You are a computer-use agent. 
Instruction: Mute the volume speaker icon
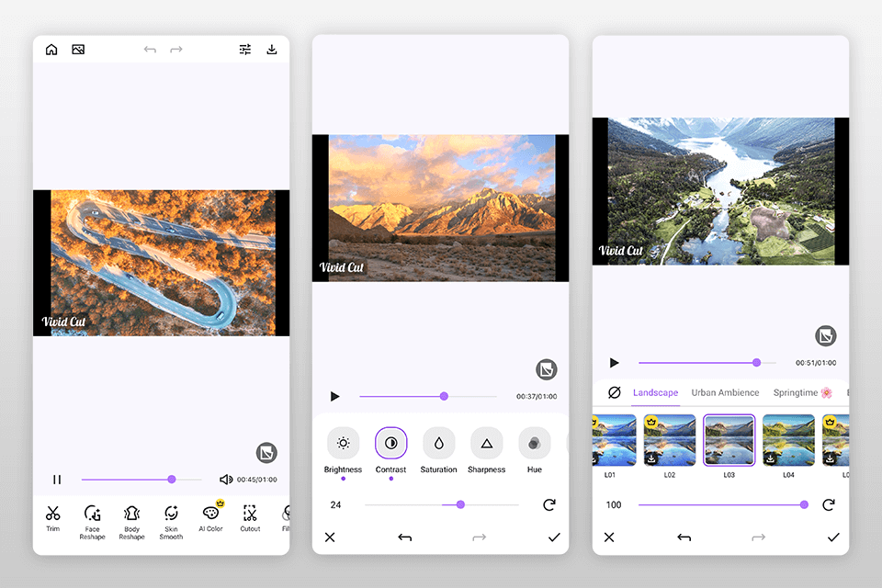click(226, 480)
